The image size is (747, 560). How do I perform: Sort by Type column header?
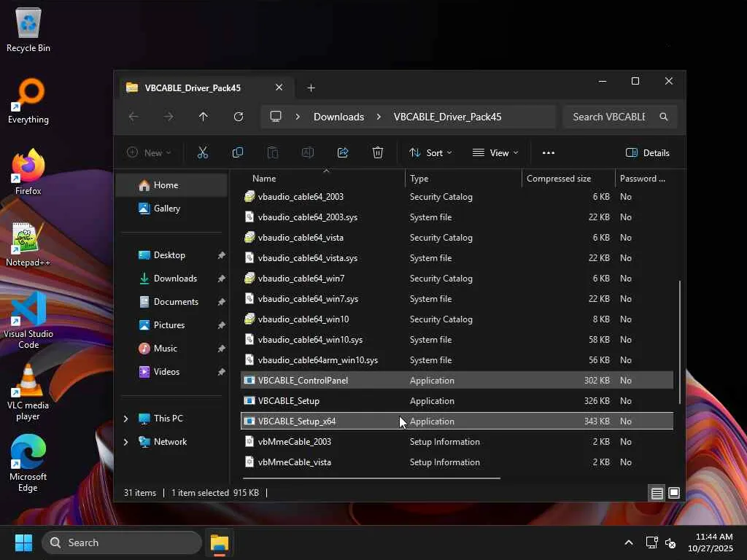pos(463,179)
